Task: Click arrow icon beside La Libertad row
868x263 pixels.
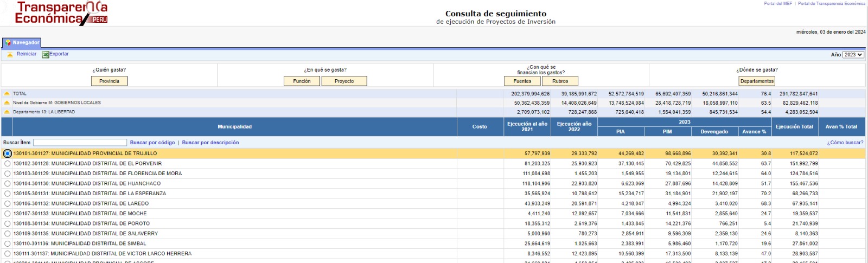Action: click(7, 112)
